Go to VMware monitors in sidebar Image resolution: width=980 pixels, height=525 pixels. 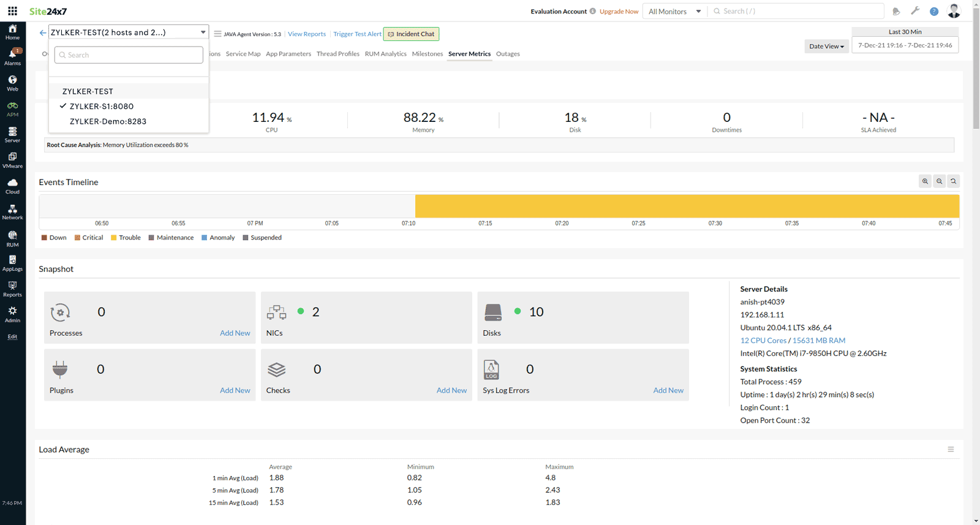point(12,160)
